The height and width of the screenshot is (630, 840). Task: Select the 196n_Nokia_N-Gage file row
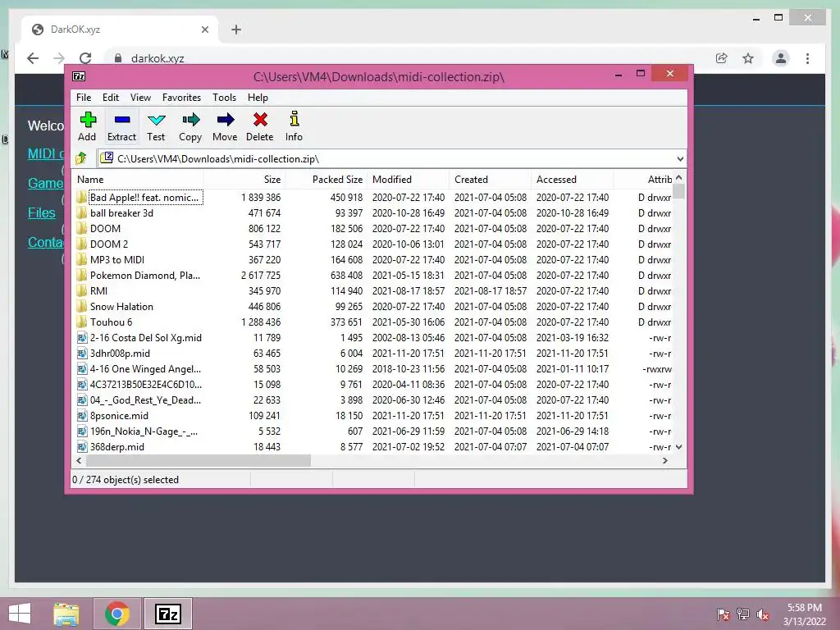(x=373, y=431)
